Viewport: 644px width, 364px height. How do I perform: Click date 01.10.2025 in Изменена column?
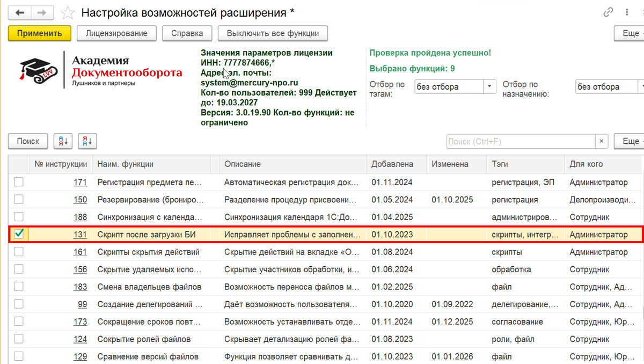pyautogui.click(x=452, y=200)
